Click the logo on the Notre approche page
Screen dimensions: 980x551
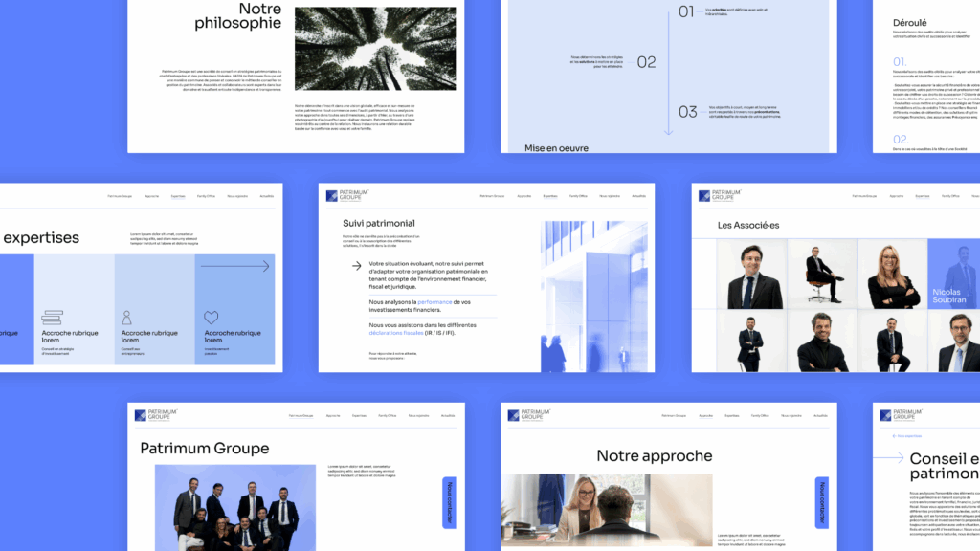click(528, 415)
